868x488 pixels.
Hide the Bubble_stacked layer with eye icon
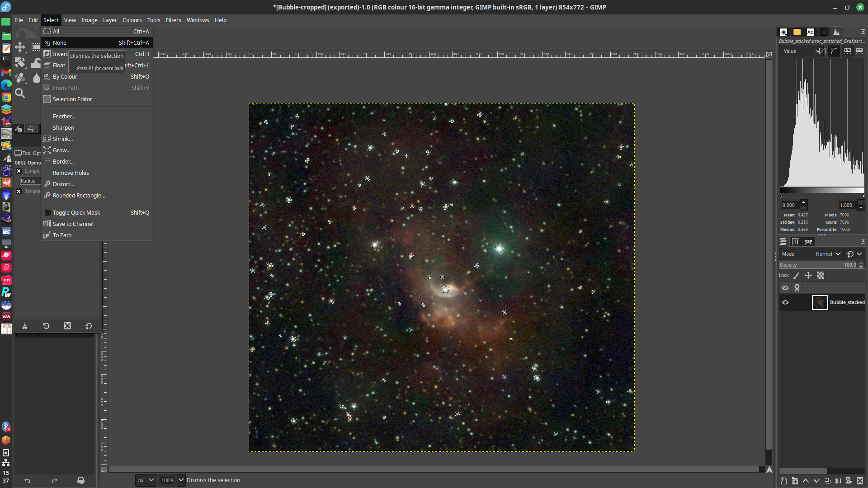point(785,302)
